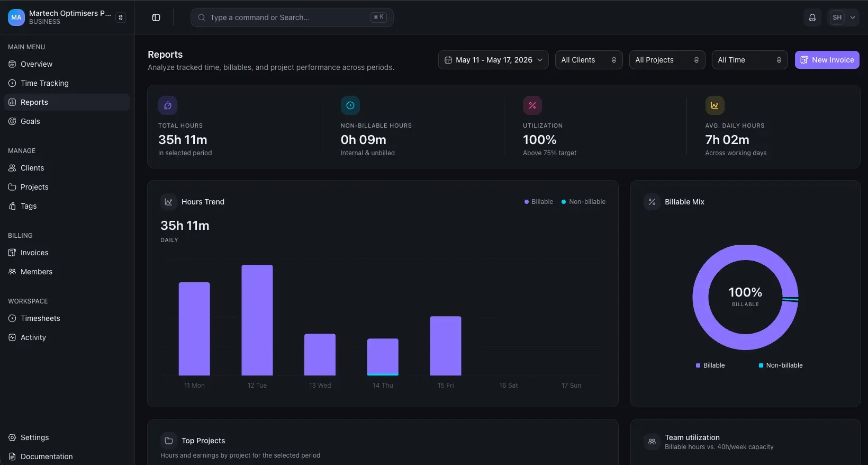Expand the workspace switcher arrows
868x465 pixels.
coord(121,17)
